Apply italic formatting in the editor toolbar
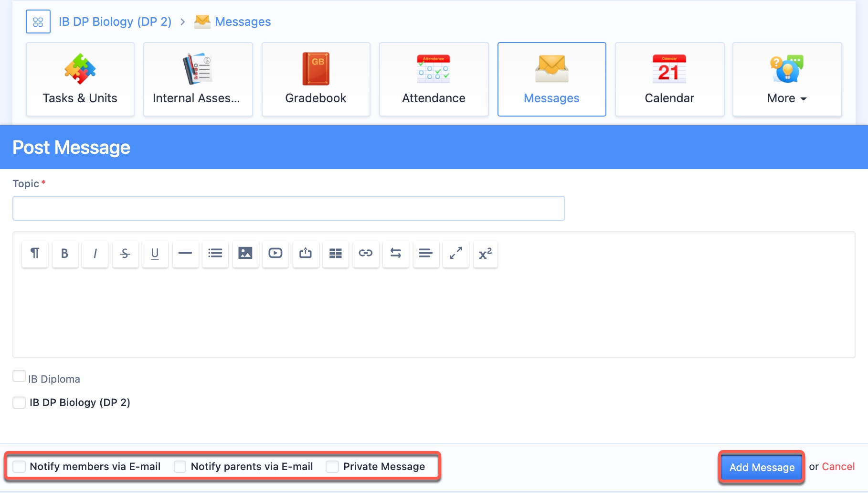 pyautogui.click(x=95, y=254)
